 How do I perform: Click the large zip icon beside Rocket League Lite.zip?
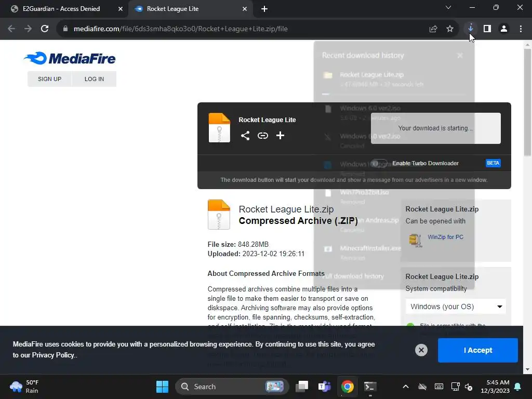coord(219,215)
